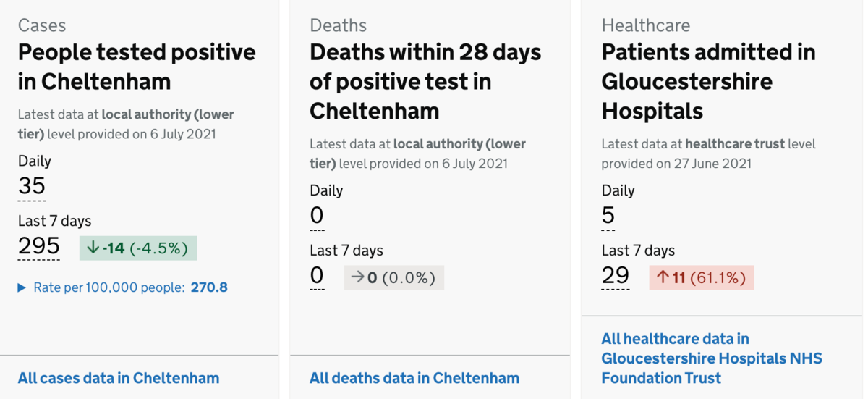Click the People tested positive in Cheltenham heading
Viewport: 868px width, 399px height.
click(x=137, y=67)
